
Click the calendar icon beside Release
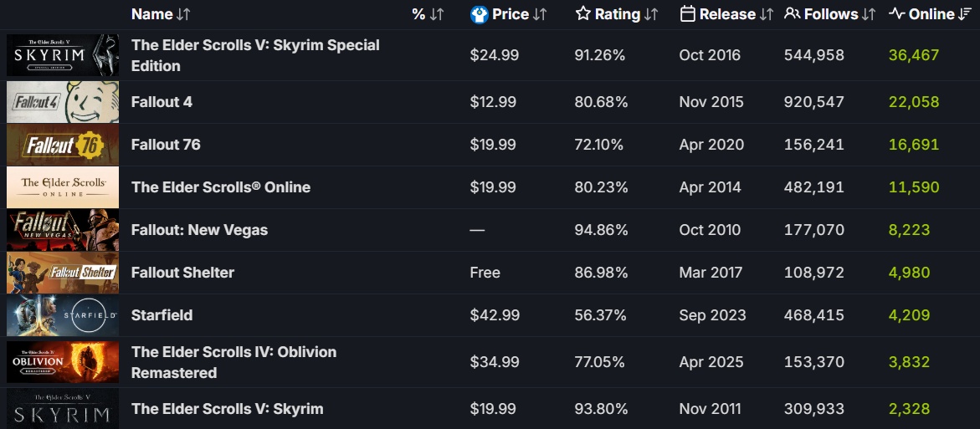(x=688, y=14)
